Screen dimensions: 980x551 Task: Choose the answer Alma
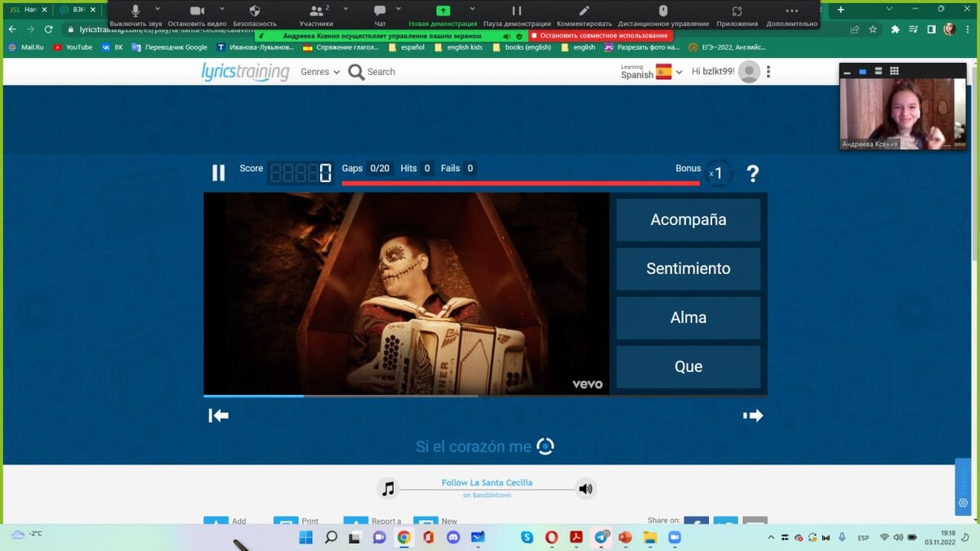(x=688, y=318)
